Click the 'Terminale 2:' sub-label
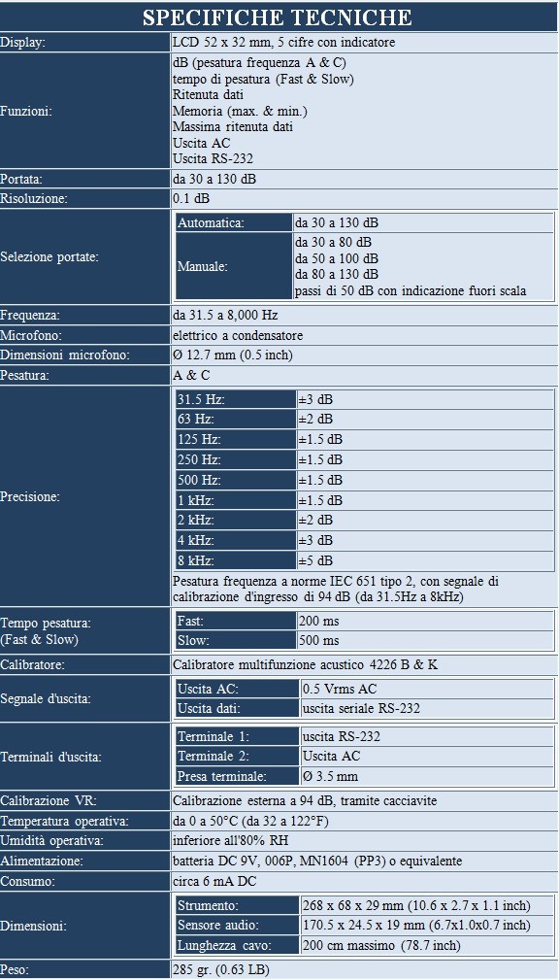The height and width of the screenshot is (980, 559). pos(238,757)
